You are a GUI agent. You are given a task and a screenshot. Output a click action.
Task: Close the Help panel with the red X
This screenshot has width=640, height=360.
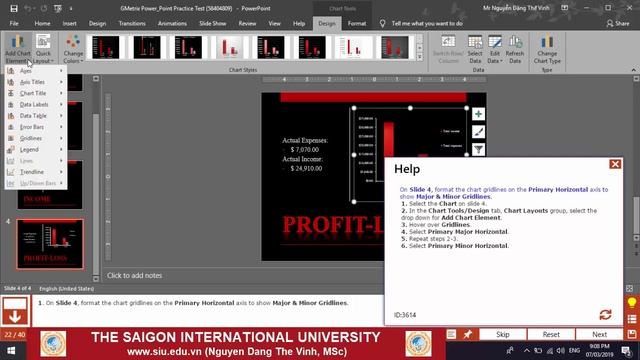click(615, 164)
